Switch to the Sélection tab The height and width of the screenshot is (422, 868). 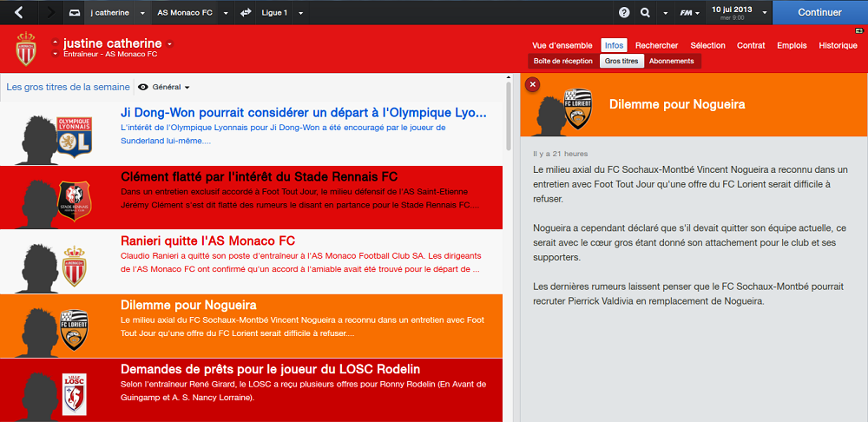click(708, 45)
